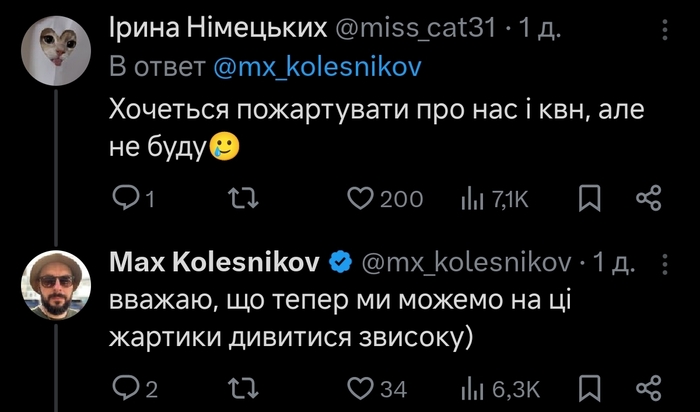Open Max Kolesnikov's profile name
The width and height of the screenshot is (700, 412).
(213, 262)
